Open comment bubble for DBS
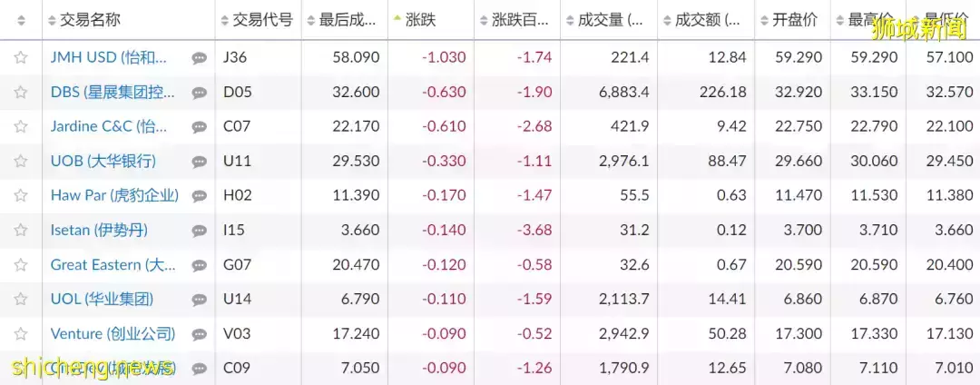Viewport: 980px width, 385px height. click(x=200, y=94)
